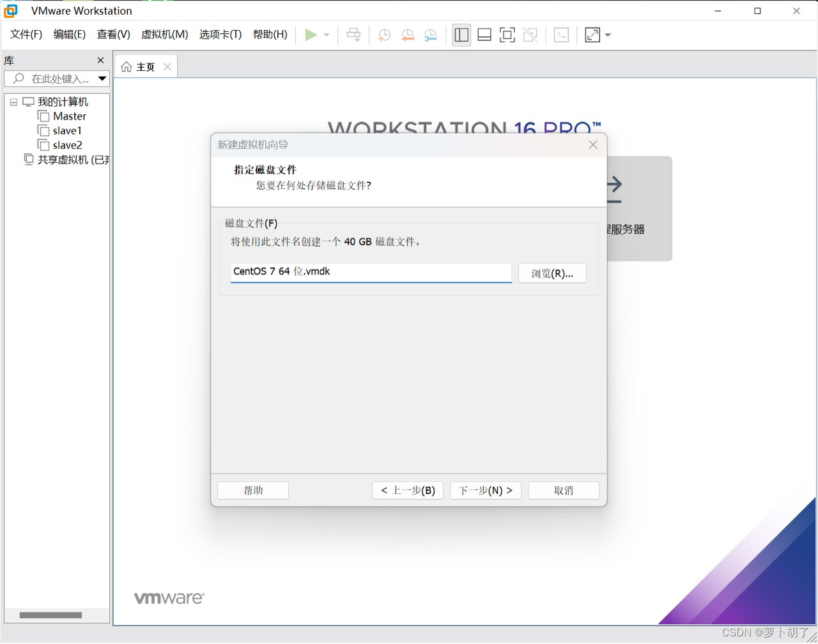Click the revert to snapshot icon

(x=408, y=35)
